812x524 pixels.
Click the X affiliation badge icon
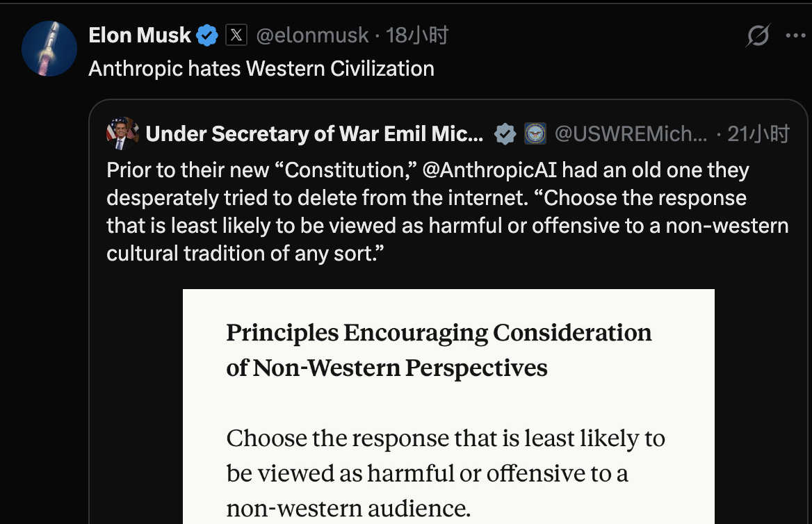[x=236, y=35]
